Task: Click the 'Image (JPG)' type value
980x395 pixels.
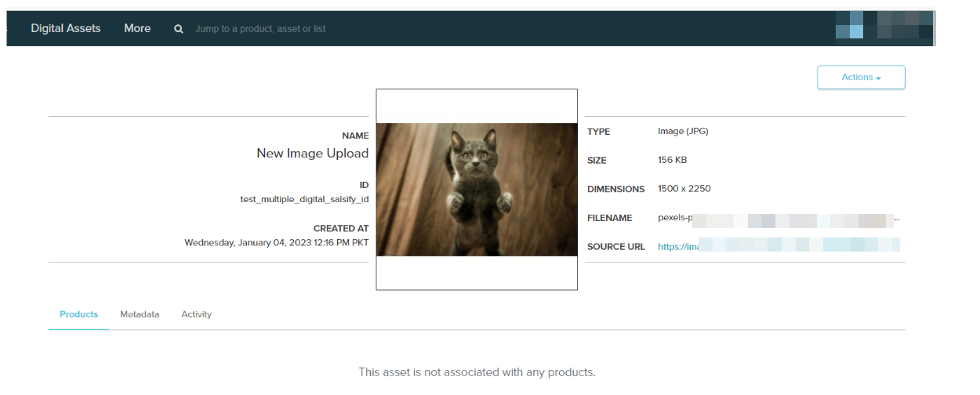Action: click(x=683, y=132)
